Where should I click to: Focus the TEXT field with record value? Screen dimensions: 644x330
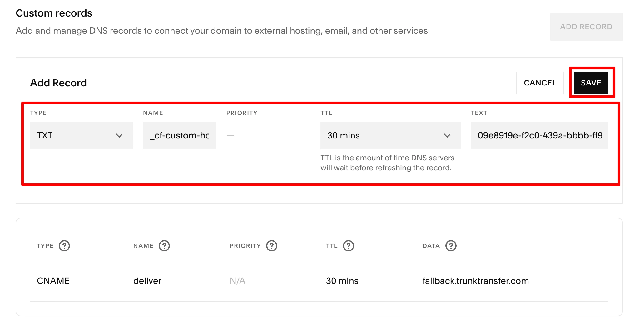tap(540, 135)
